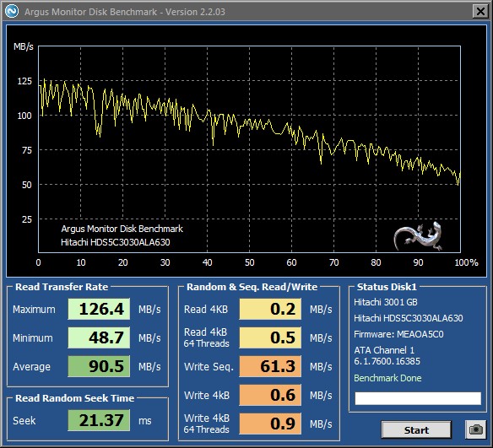The width and height of the screenshot is (493, 448).
Task: Click the 'Average' label
Action: pyautogui.click(x=32, y=367)
